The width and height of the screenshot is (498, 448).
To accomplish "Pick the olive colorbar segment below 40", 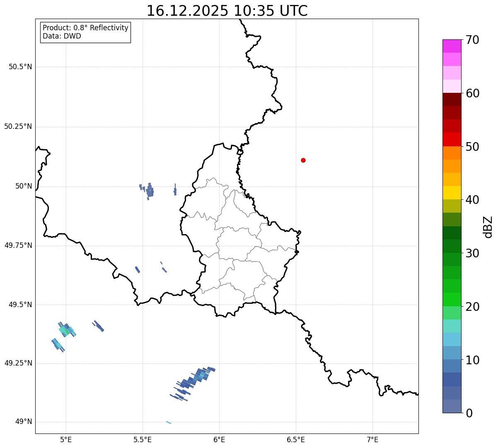I will [x=452, y=206].
